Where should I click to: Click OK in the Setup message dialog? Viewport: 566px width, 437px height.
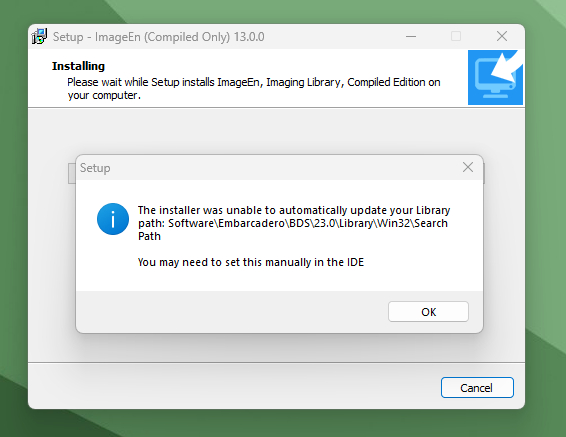[428, 311]
